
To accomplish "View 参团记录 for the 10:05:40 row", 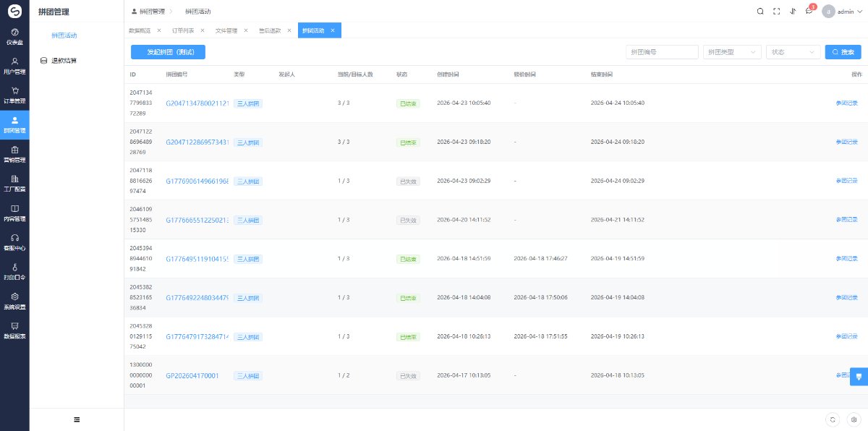I will [x=846, y=103].
